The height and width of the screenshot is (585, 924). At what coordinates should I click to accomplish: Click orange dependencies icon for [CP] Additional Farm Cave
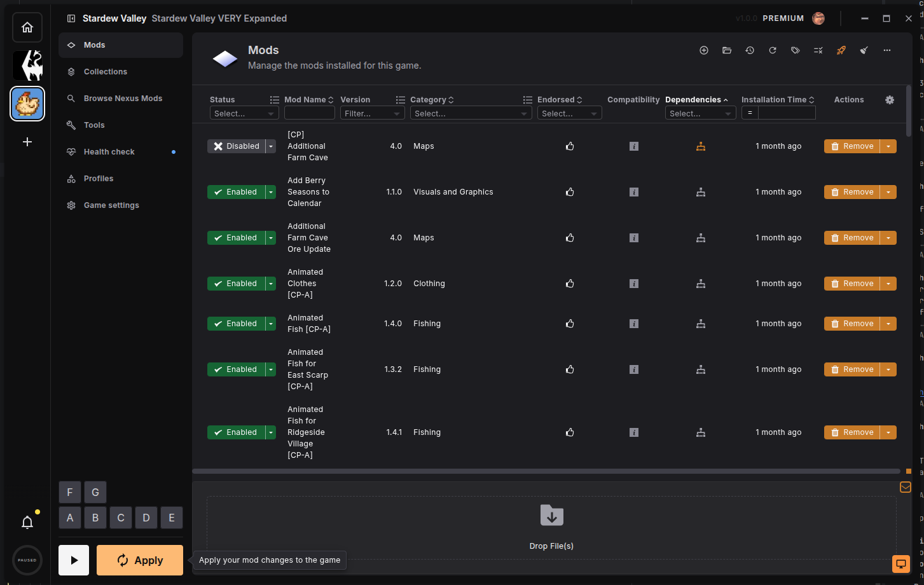tap(701, 146)
